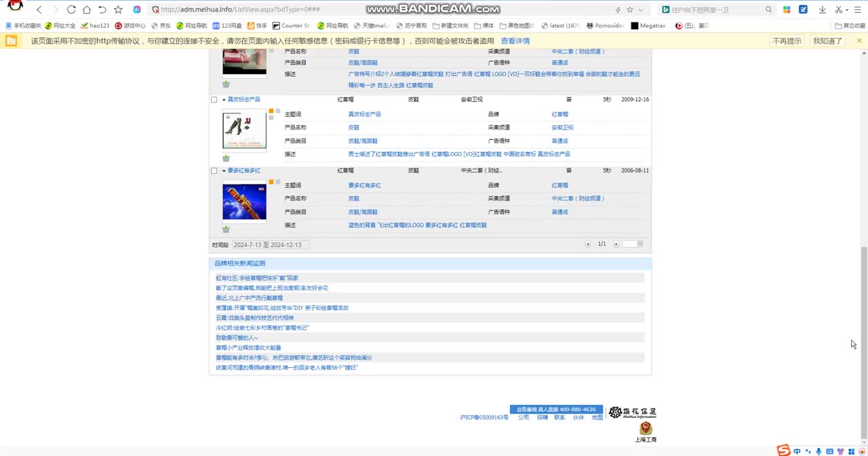868x456 pixels.
Task: Open the 真皮标志产品 title link
Action: (243, 100)
